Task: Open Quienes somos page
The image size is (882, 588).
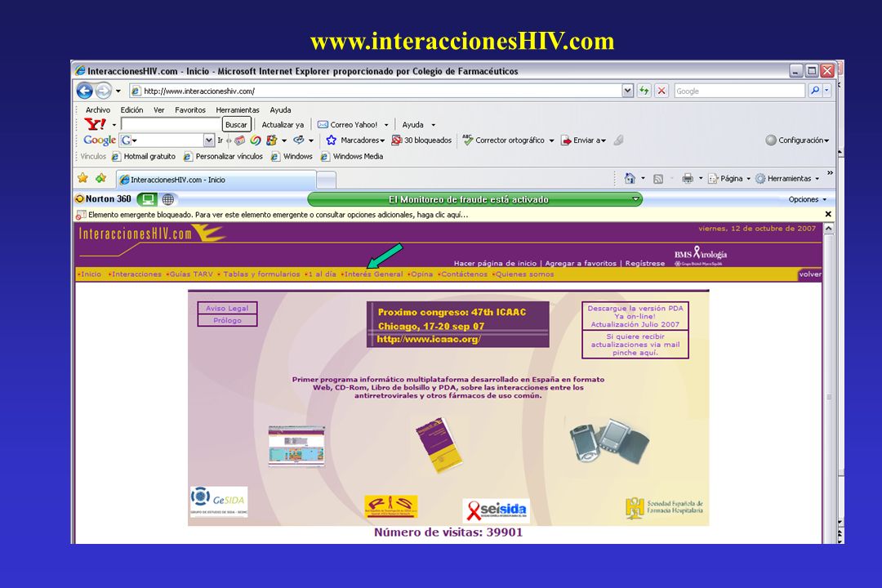Action: pyautogui.click(x=523, y=274)
